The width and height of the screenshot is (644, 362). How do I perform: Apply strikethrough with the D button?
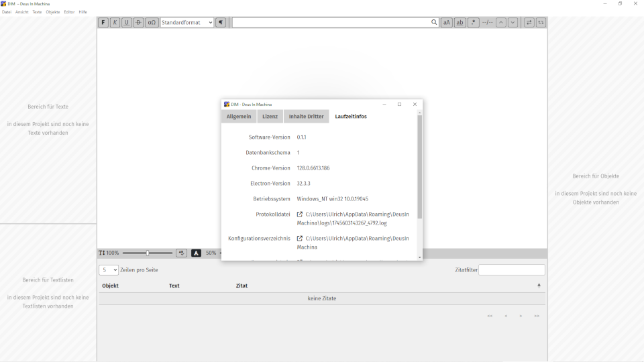point(138,23)
